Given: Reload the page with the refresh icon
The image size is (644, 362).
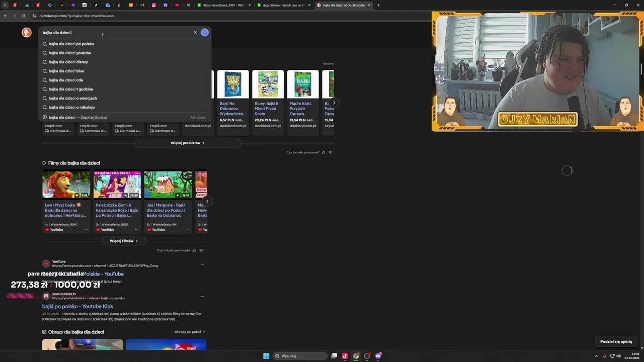Looking at the screenshot, I should click(24, 16).
